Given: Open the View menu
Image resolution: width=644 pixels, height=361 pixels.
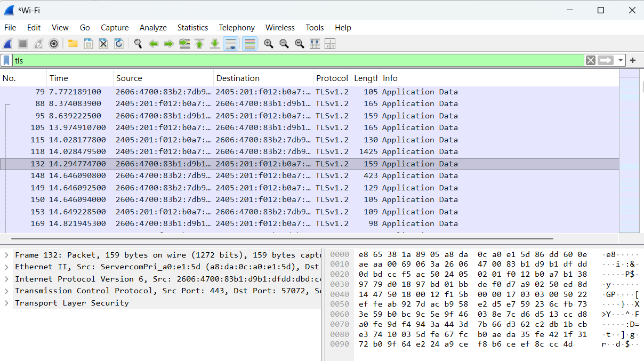Looking at the screenshot, I should click(x=60, y=28).
